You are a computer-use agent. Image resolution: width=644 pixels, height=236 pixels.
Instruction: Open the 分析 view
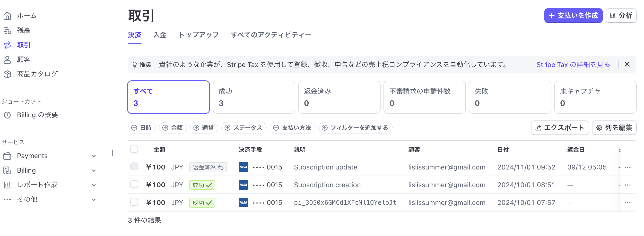point(621,15)
